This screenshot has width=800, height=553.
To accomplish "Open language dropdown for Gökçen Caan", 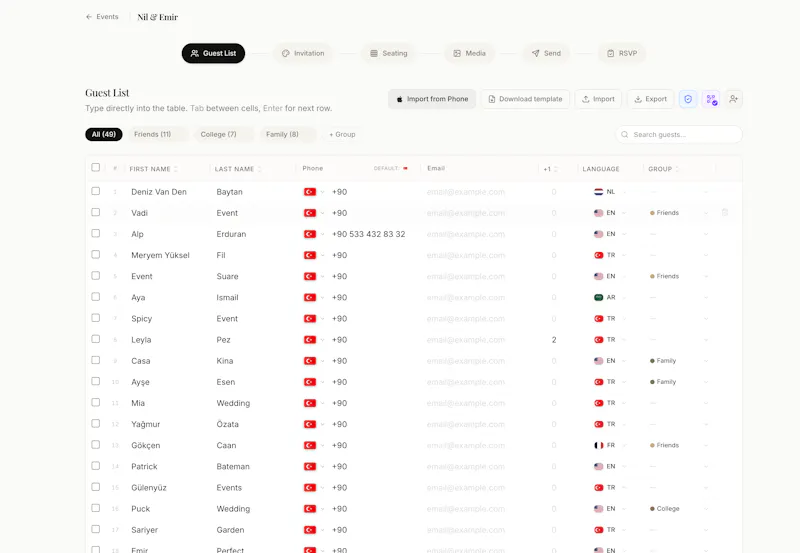I will 624,445.
